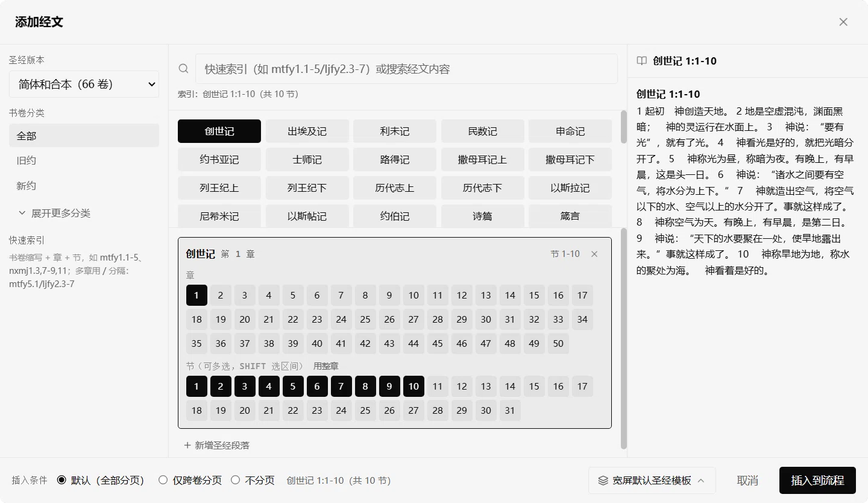Image resolution: width=868 pixels, height=503 pixels.
Task: Choose the 出埃及记 book
Action: click(x=307, y=131)
